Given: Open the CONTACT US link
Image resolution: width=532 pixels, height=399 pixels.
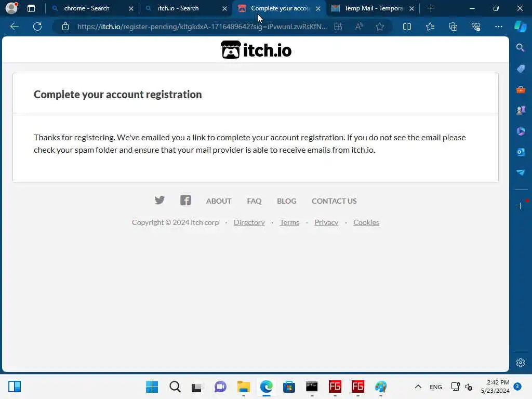Looking at the screenshot, I should tap(334, 201).
